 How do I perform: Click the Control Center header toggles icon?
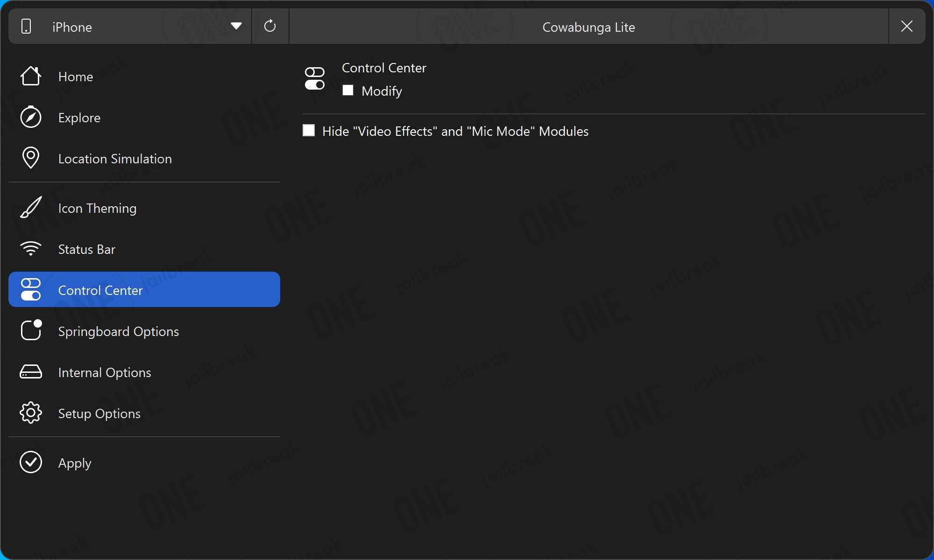coord(315,78)
